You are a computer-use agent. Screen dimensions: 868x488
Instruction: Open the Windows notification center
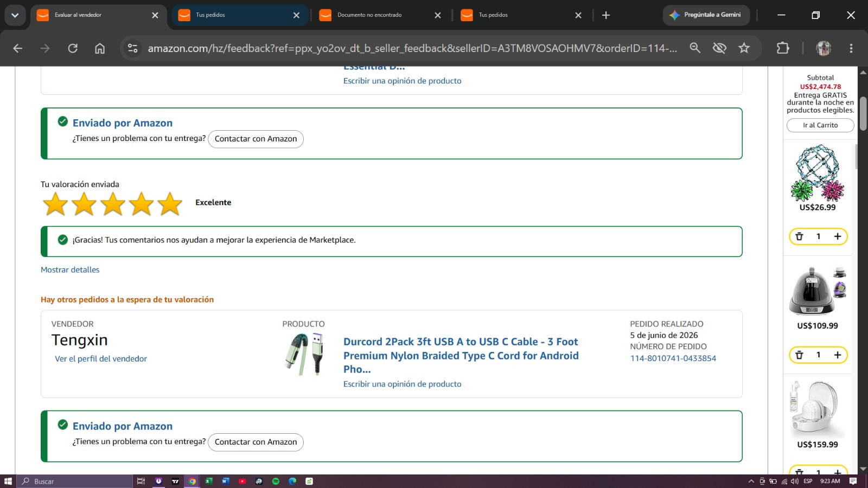point(853,481)
